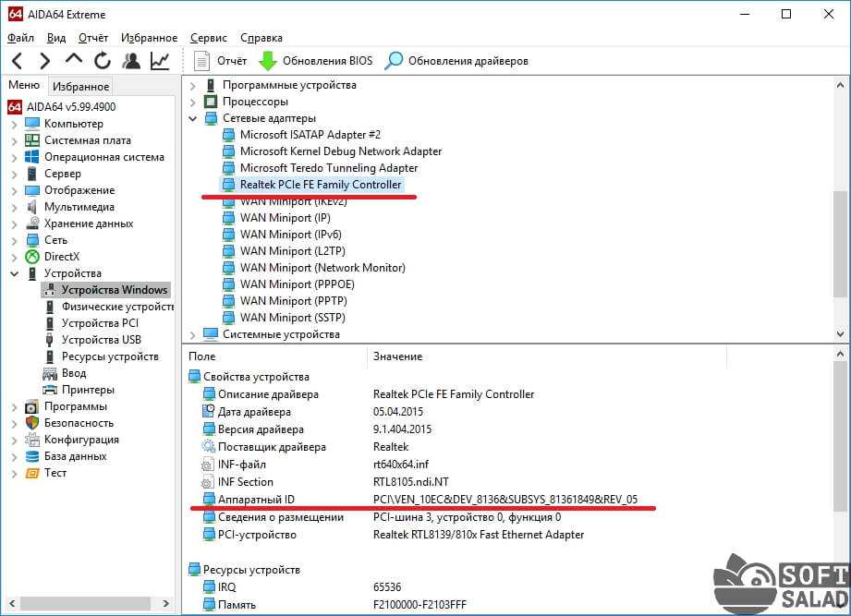The image size is (851, 616).
Task: Select Физические устройства item
Action: (x=117, y=307)
